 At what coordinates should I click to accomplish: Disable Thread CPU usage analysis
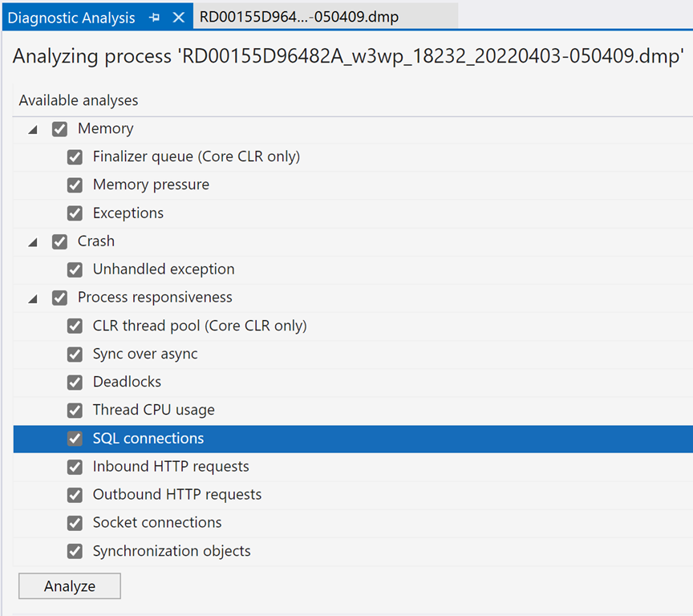pyautogui.click(x=75, y=410)
